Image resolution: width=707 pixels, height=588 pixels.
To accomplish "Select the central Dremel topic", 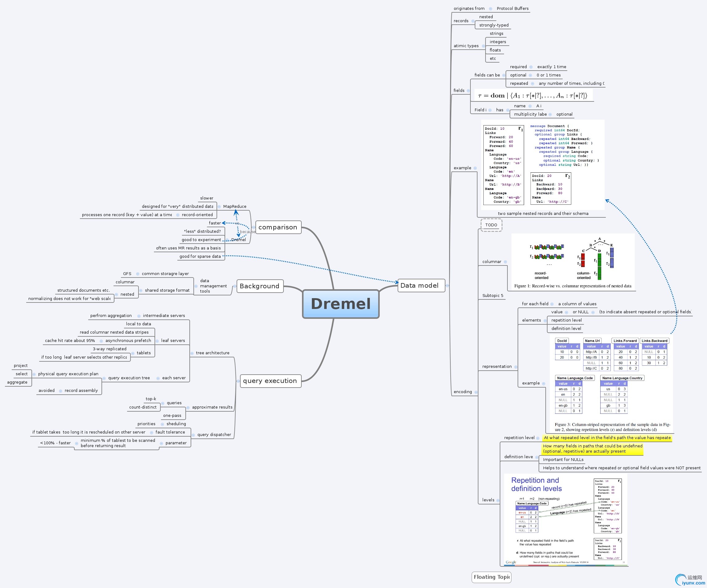I will (341, 304).
